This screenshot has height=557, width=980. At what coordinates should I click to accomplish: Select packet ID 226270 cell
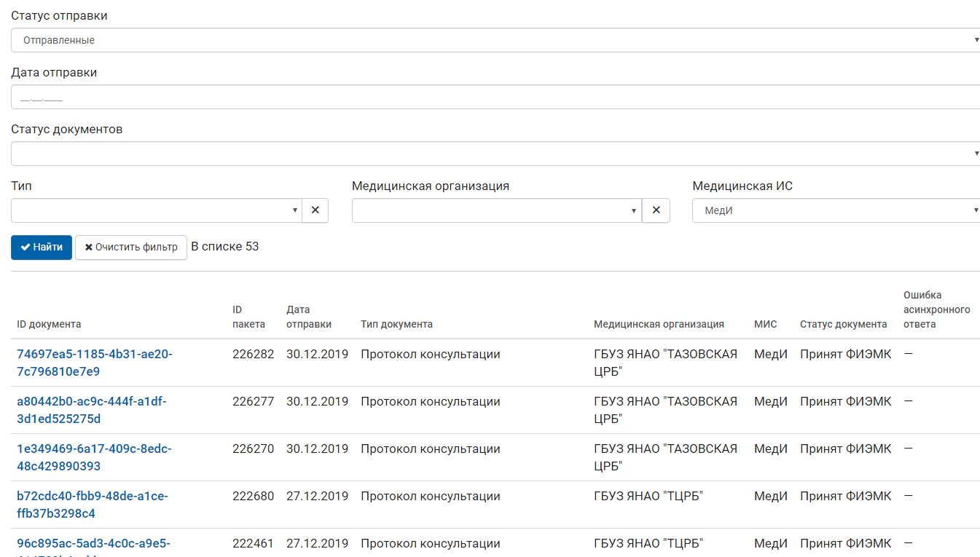tap(254, 449)
